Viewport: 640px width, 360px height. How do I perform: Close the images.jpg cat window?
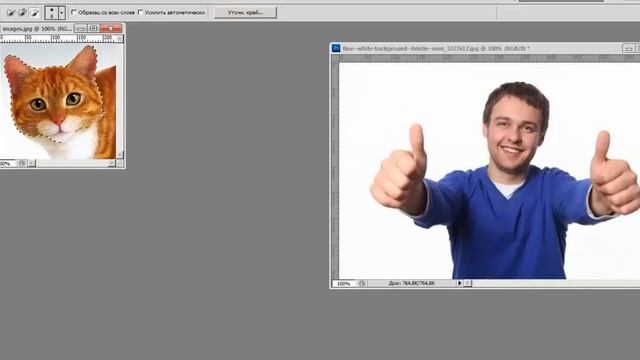[111, 28]
